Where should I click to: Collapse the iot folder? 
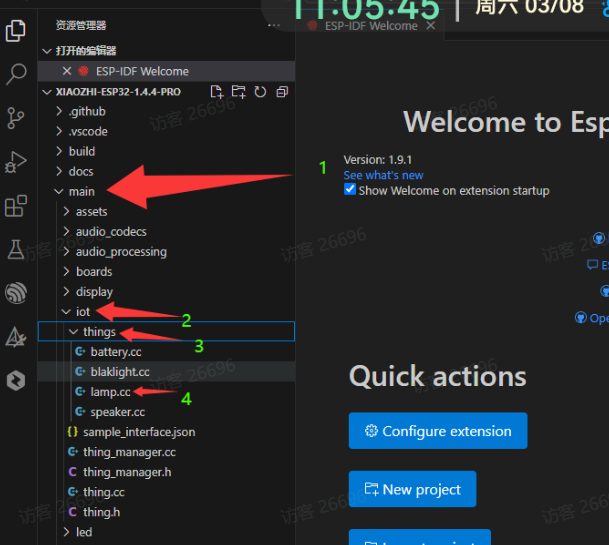coord(66,312)
